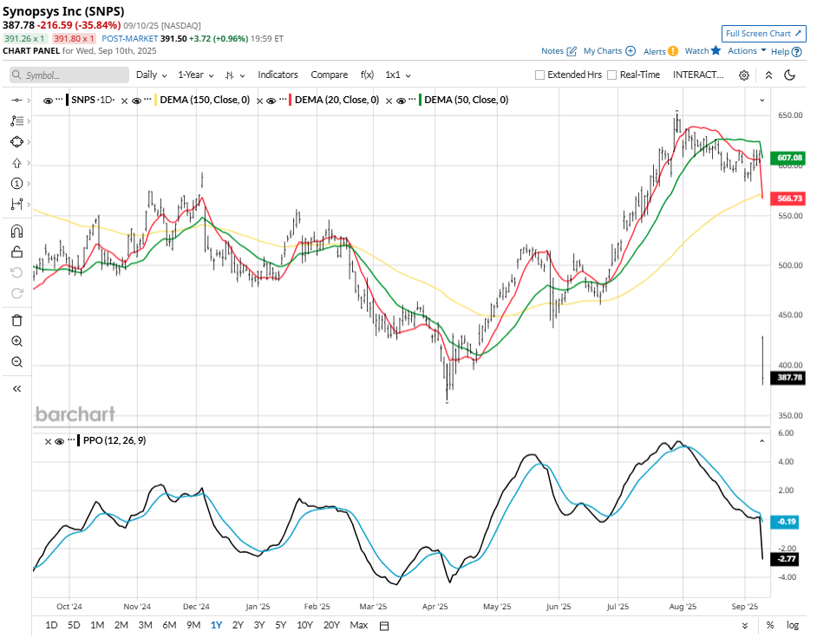The image size is (830, 644).
Task: Select the 1D time range
Action: [x=51, y=625]
